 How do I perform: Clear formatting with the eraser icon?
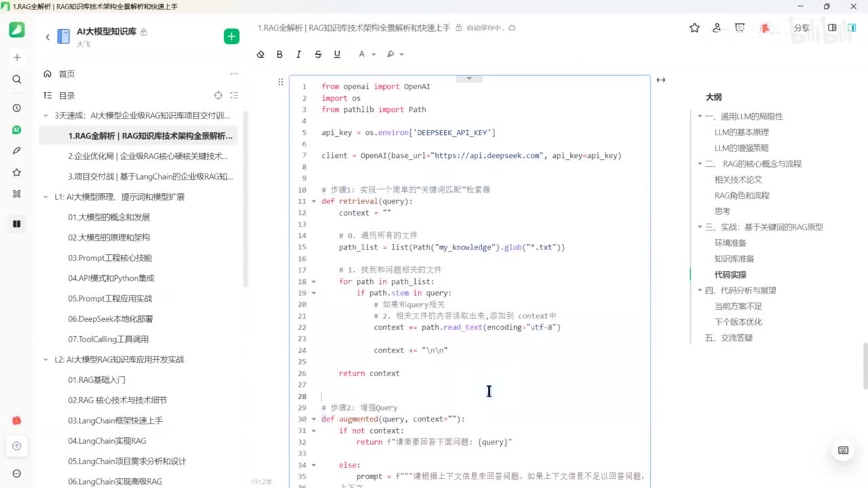coord(260,54)
